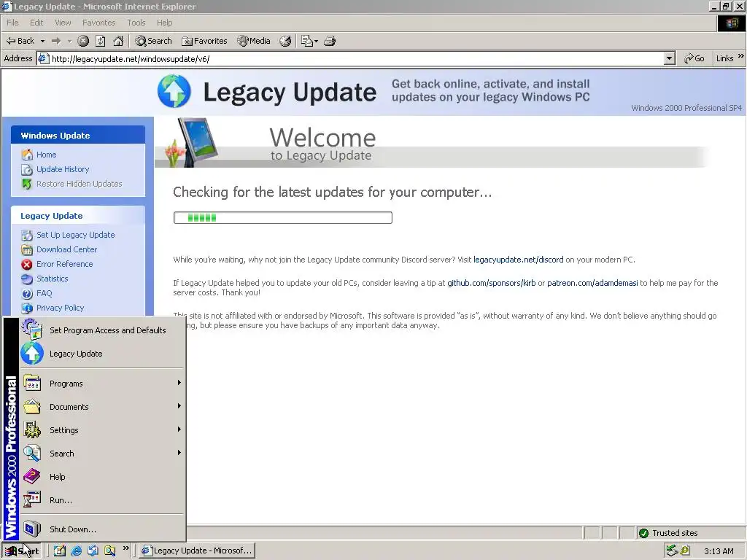Follow the github.com/sponsors/kirb link
This screenshot has width=747, height=560.
491,283
